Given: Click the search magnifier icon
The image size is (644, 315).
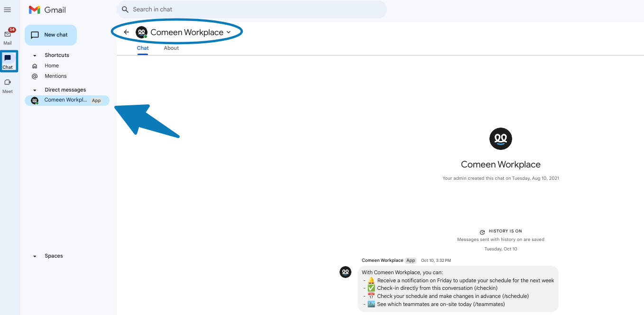Looking at the screenshot, I should click(x=125, y=9).
